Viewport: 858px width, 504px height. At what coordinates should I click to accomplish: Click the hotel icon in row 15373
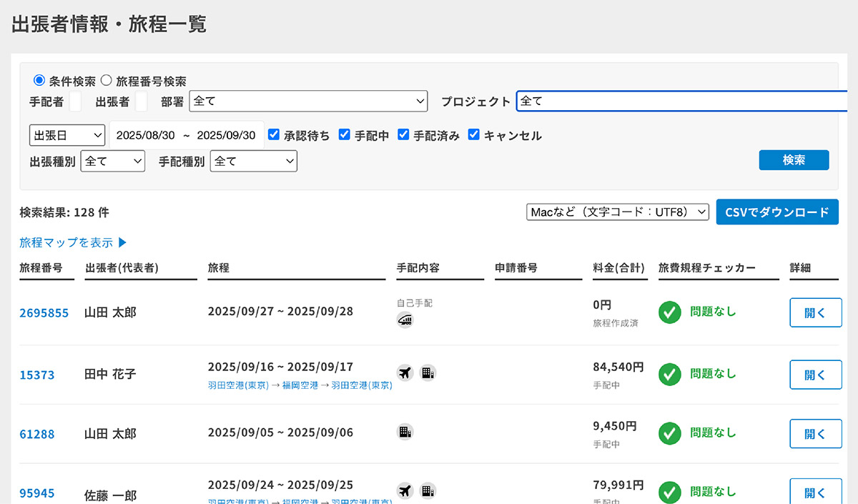pos(428,372)
